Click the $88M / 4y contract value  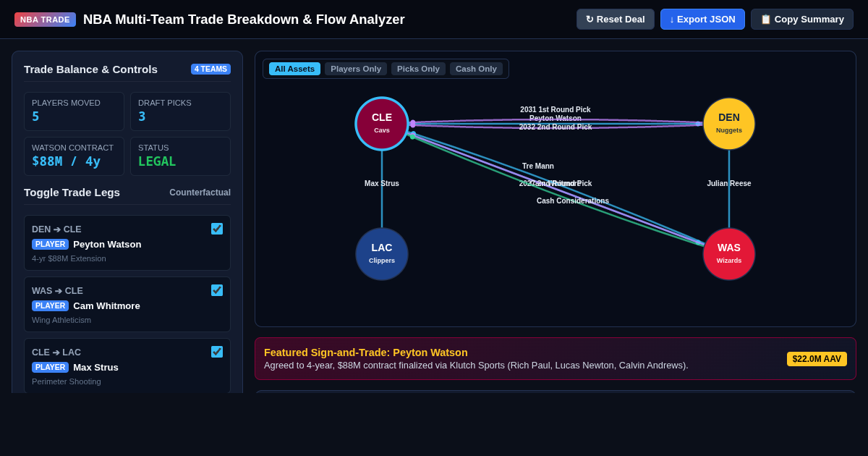coord(67,161)
